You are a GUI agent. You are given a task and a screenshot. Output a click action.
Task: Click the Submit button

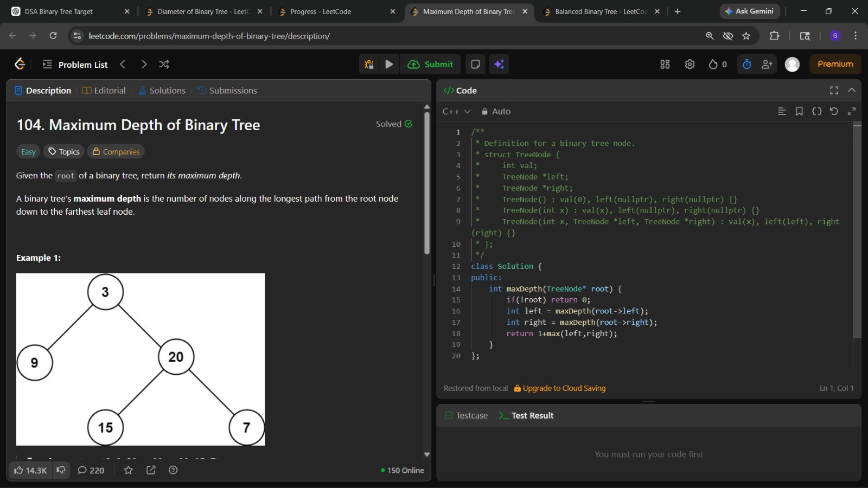click(431, 65)
